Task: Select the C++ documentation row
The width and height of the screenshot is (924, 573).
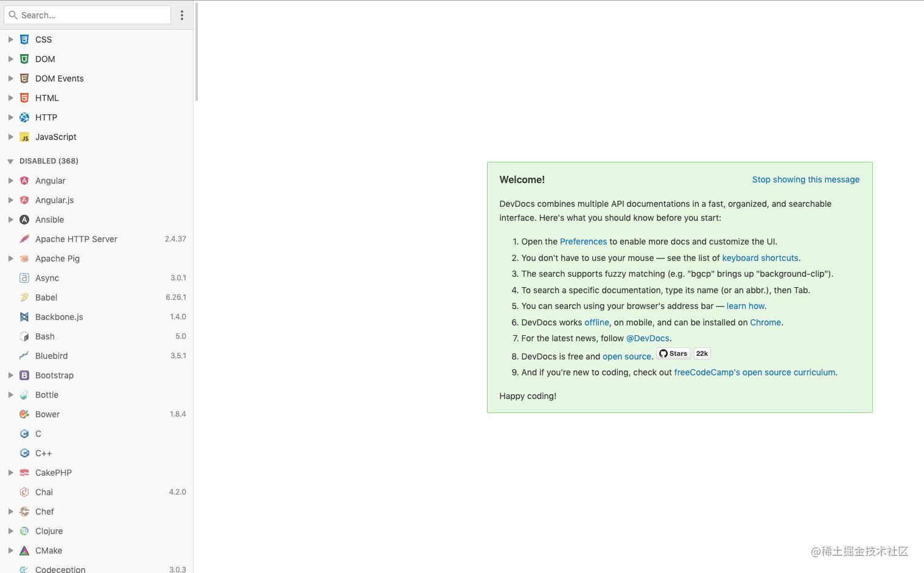Action: point(97,453)
